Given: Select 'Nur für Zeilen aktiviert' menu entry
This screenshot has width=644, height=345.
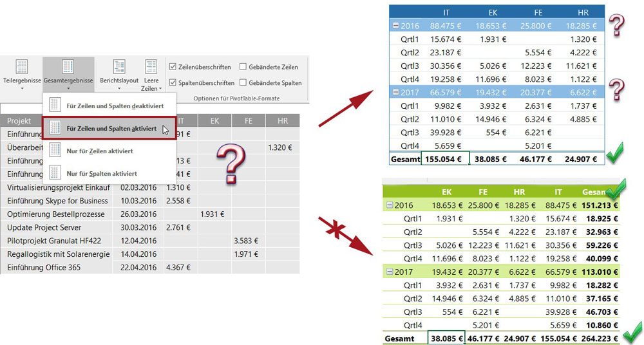Looking at the screenshot, I should coord(100,151).
